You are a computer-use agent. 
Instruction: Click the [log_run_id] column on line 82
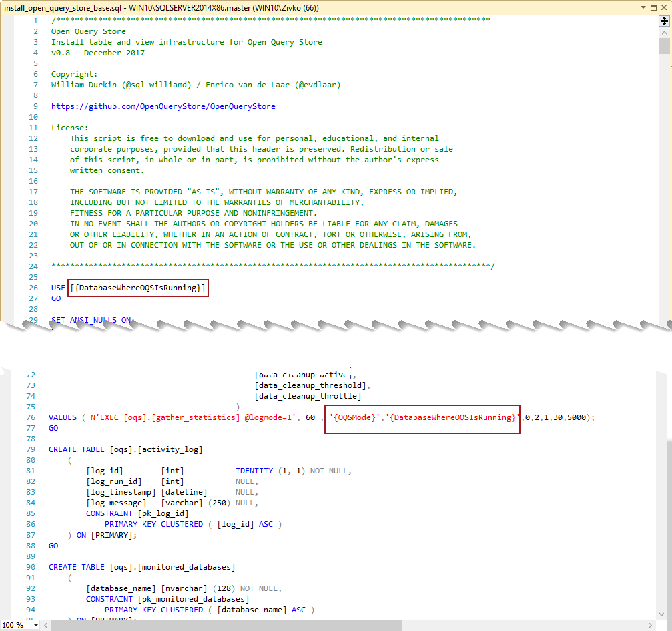114,481
